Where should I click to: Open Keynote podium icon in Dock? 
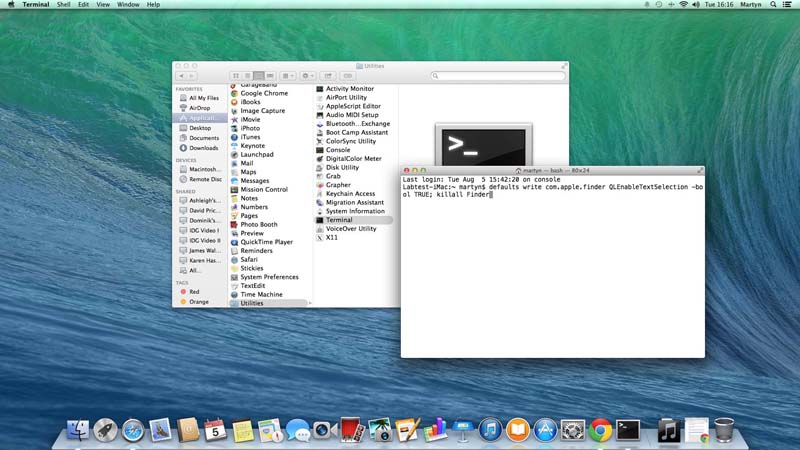point(463,430)
